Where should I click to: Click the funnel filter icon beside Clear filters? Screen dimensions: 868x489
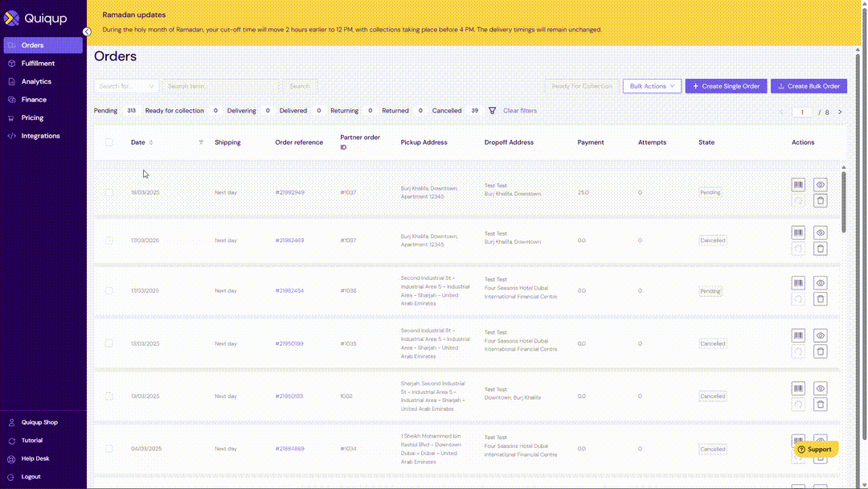[492, 111]
